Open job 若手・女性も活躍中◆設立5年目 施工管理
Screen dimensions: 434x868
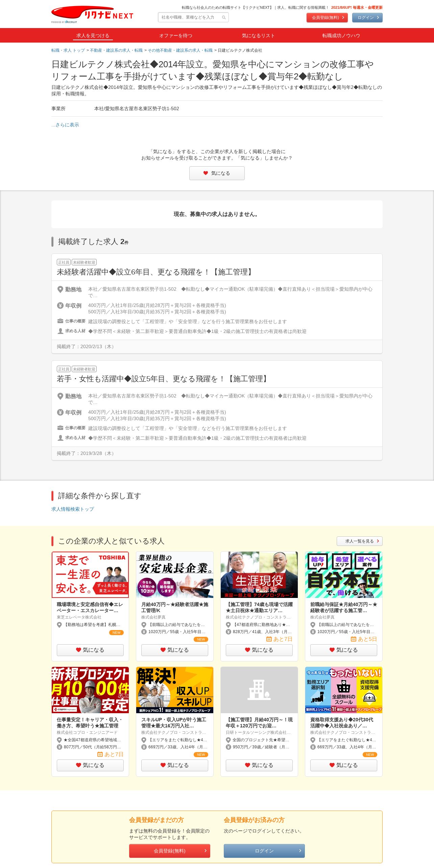[x=163, y=379]
